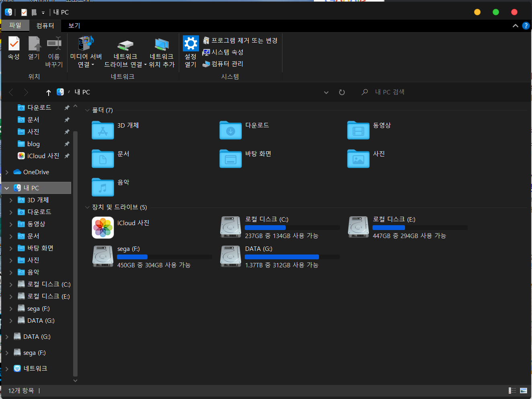Collapse the ribbon with the chevron

[516, 26]
